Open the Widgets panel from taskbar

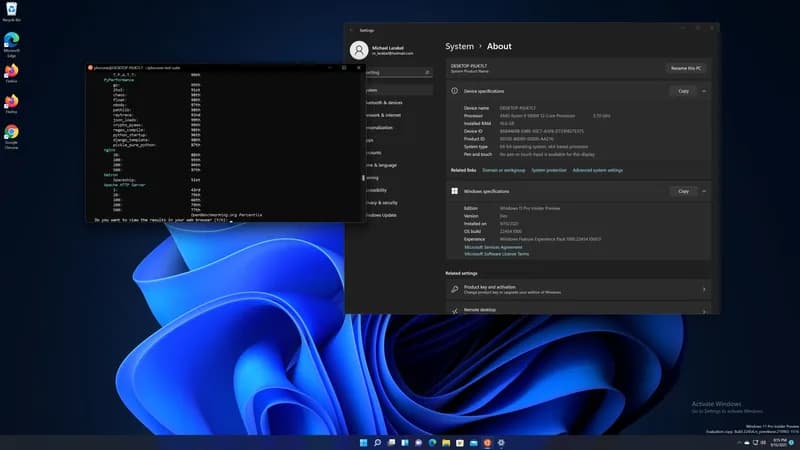click(405, 443)
